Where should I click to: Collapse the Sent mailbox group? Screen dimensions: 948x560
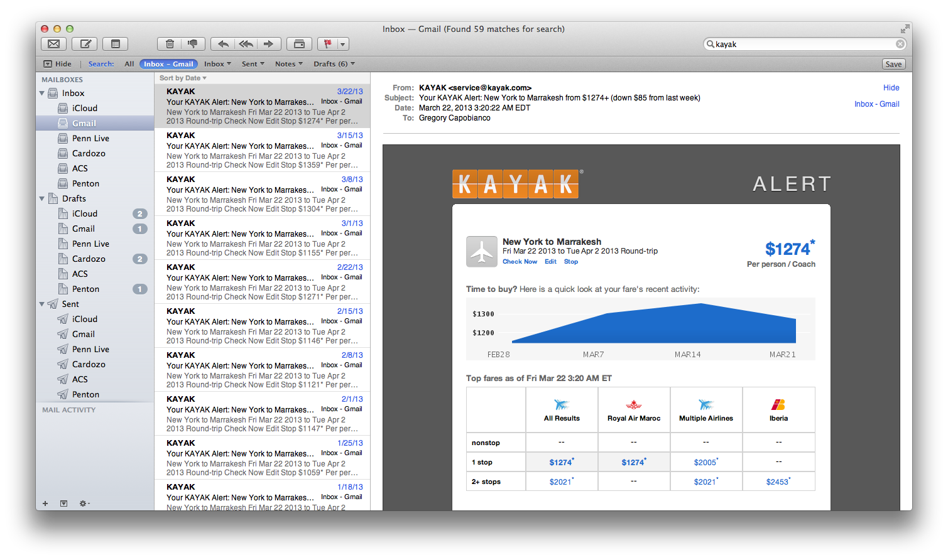(x=42, y=304)
